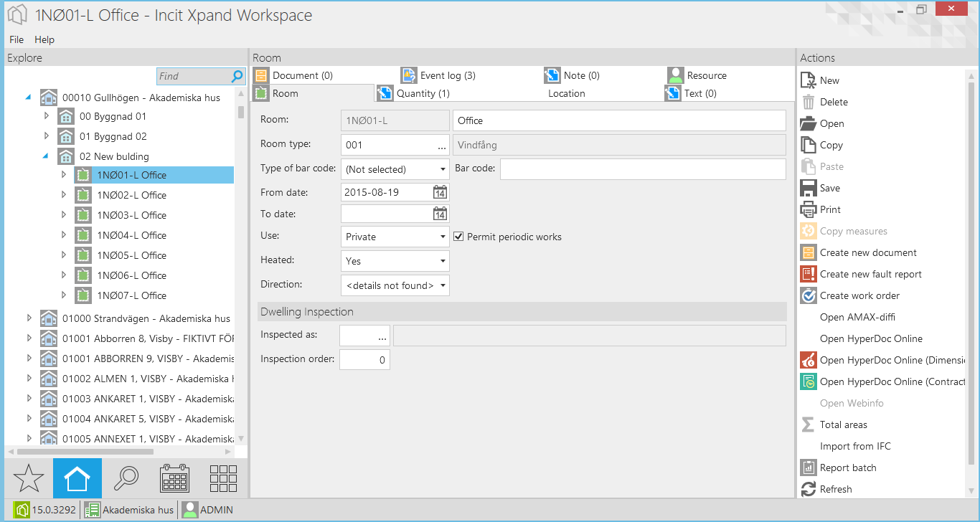This screenshot has height=522, width=980.
Task: Switch to the Event log (3) tab
Action: tap(438, 75)
